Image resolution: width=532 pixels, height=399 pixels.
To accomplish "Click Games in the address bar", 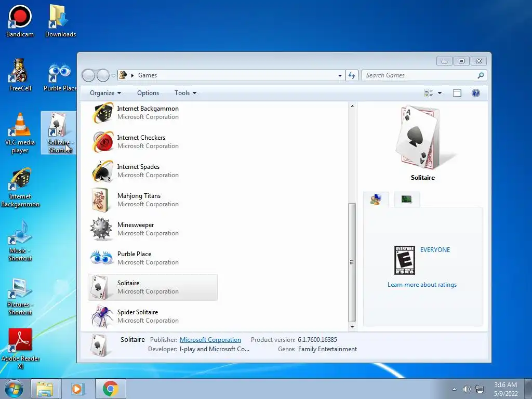I will [x=147, y=75].
